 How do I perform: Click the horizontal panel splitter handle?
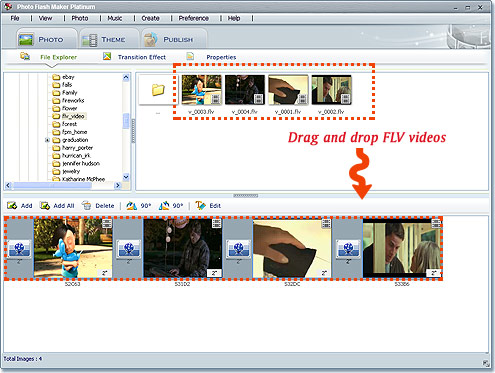point(246,196)
